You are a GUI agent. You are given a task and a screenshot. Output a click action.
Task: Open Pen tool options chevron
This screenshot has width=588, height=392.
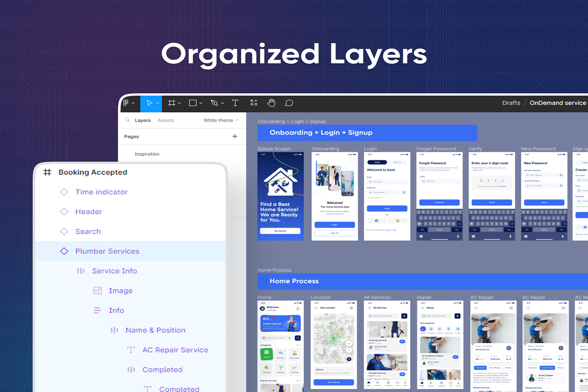(222, 103)
